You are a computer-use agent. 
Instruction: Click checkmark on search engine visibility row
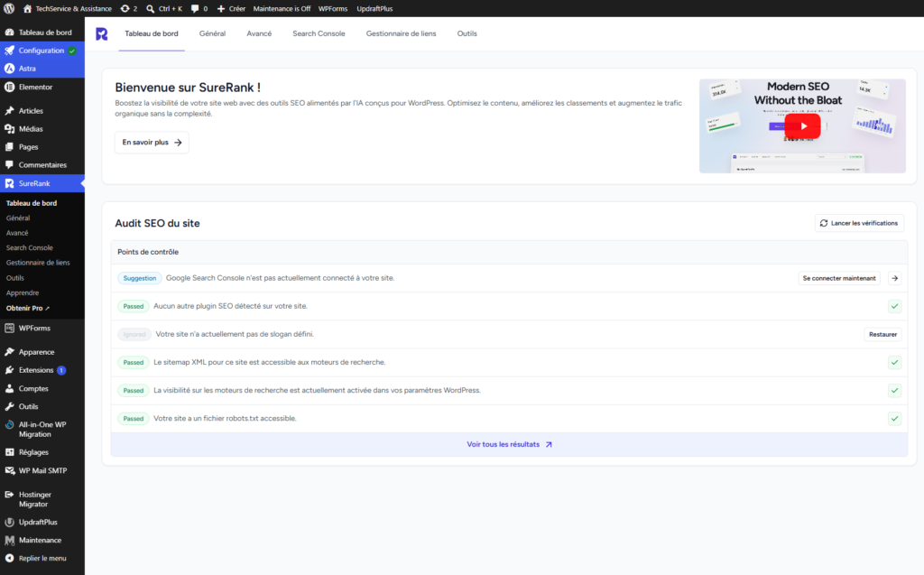(894, 391)
